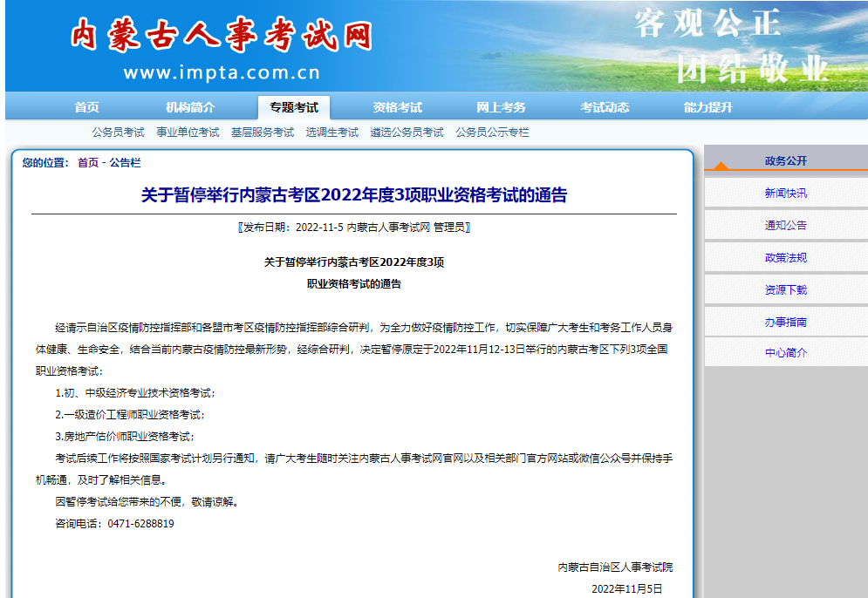This screenshot has width=868, height=598.
Task: Open the 公务员考试 submenu link
Action: (x=119, y=133)
